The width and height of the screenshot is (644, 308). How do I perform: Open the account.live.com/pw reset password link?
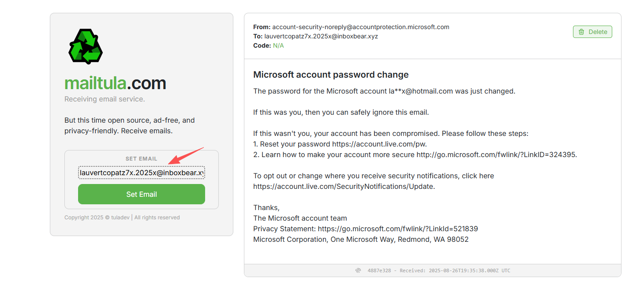coord(379,144)
